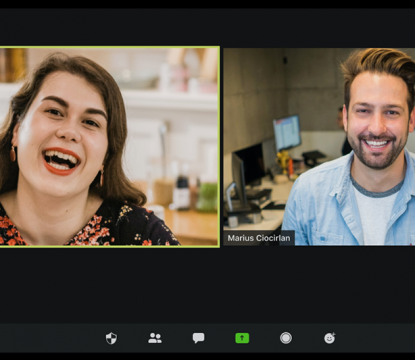415x360 pixels.
Task: Click the dark empty area above the videos
Action: 207,27
